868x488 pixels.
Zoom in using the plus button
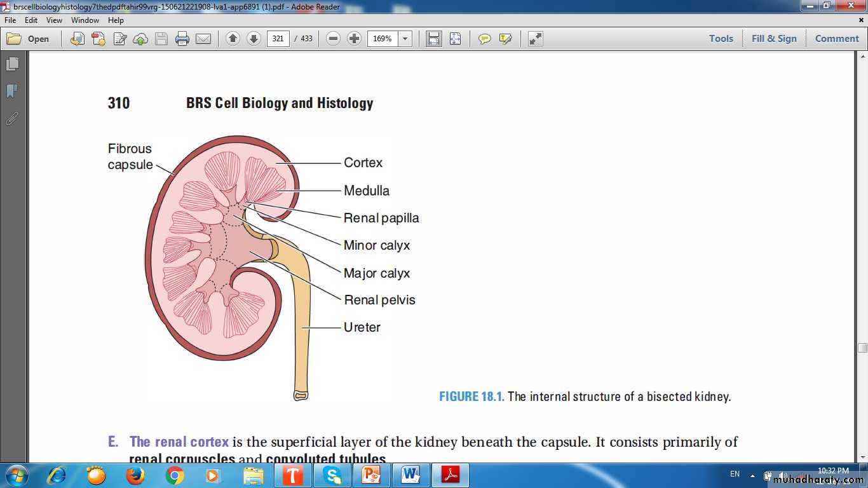point(354,39)
